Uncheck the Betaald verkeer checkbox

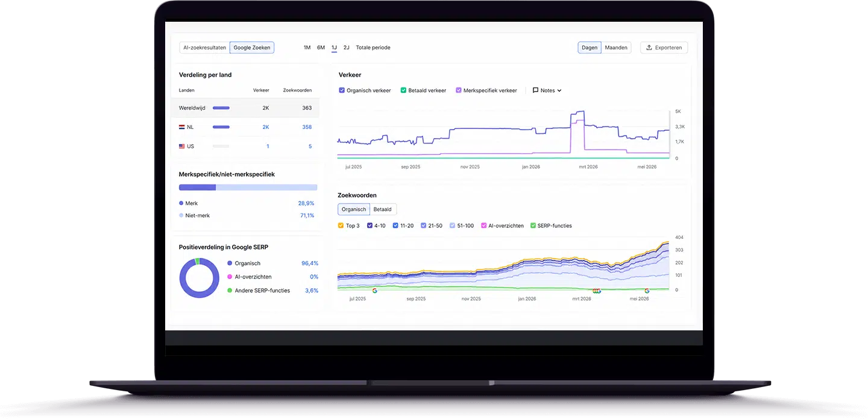[403, 90]
